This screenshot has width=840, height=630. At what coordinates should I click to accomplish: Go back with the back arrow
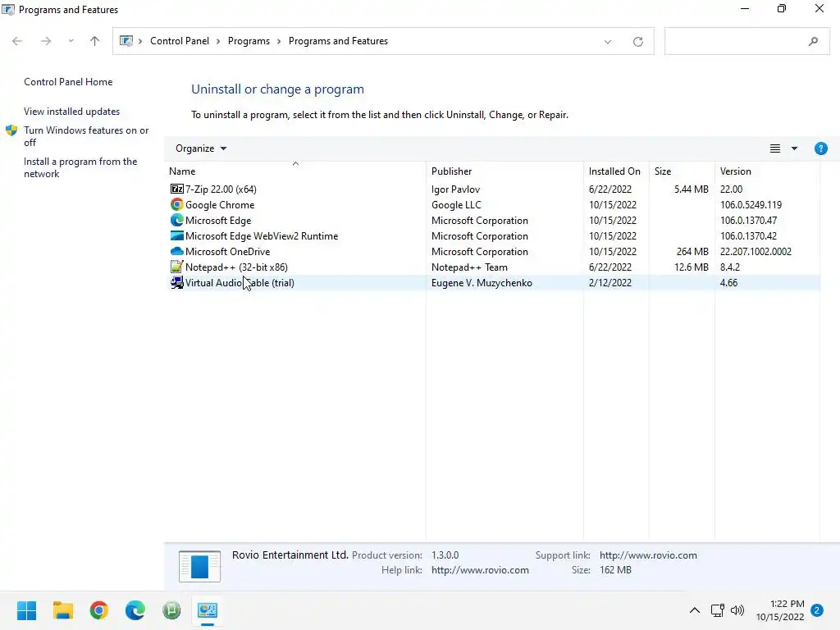(x=17, y=41)
